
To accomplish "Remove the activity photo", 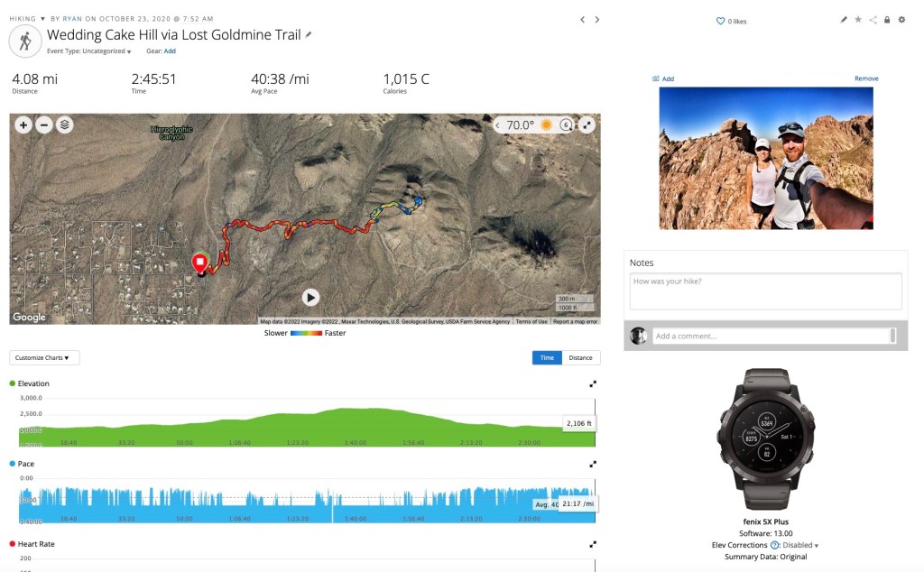I will 866,78.
